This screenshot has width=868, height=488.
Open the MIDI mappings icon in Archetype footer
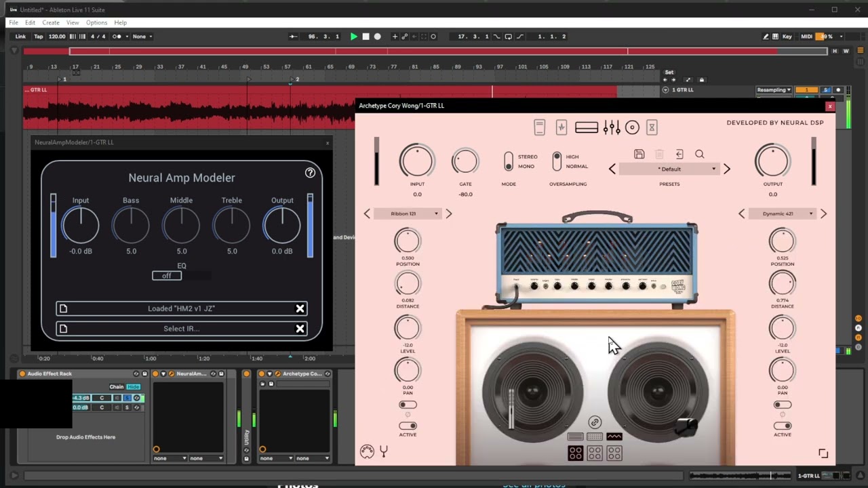pyautogui.click(x=367, y=451)
